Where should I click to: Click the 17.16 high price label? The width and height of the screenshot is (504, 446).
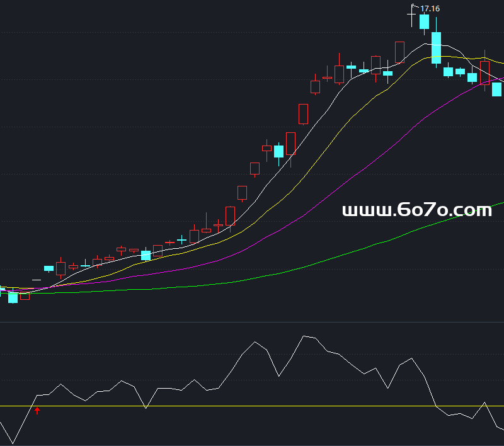[x=430, y=9]
